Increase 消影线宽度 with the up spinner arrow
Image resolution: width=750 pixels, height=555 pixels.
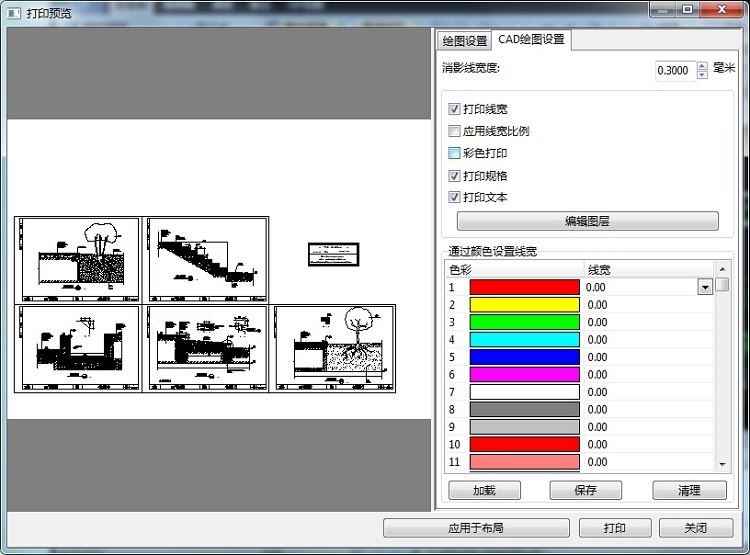pyautogui.click(x=702, y=65)
